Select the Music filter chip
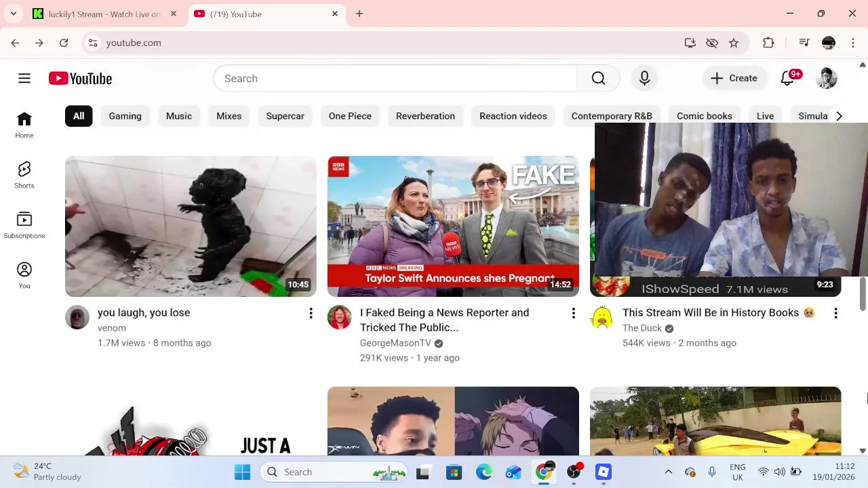The width and height of the screenshot is (868, 488). point(179,116)
